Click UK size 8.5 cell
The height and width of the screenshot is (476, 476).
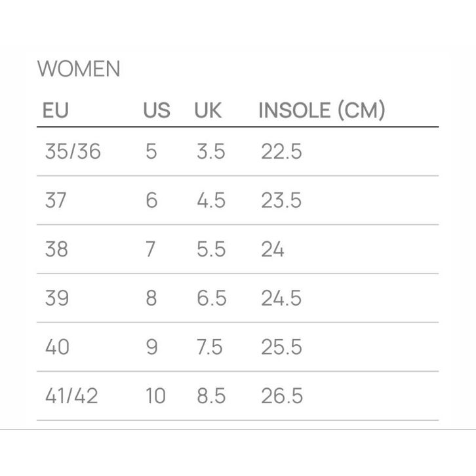212,396
